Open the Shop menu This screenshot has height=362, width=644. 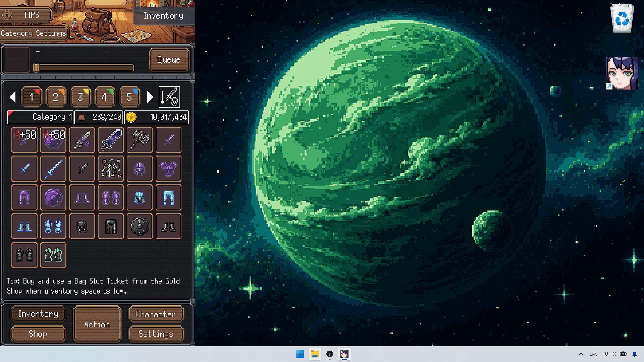point(38,334)
